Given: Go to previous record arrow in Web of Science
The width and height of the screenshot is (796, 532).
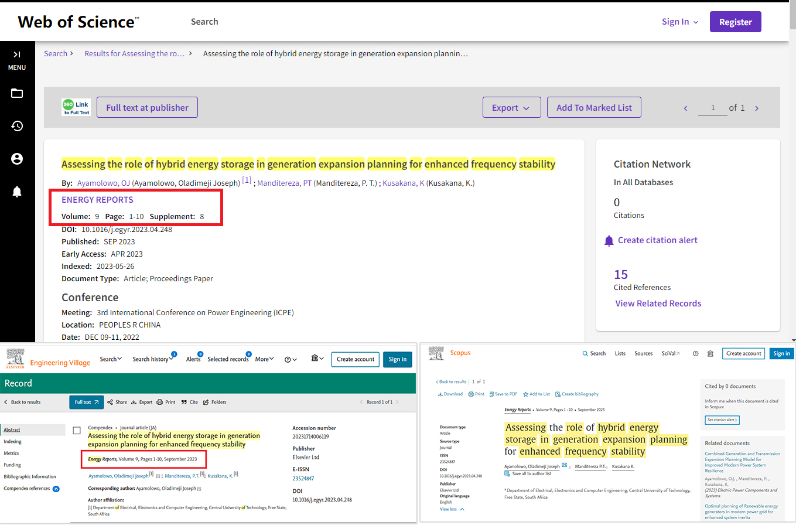Looking at the screenshot, I should pos(685,108).
